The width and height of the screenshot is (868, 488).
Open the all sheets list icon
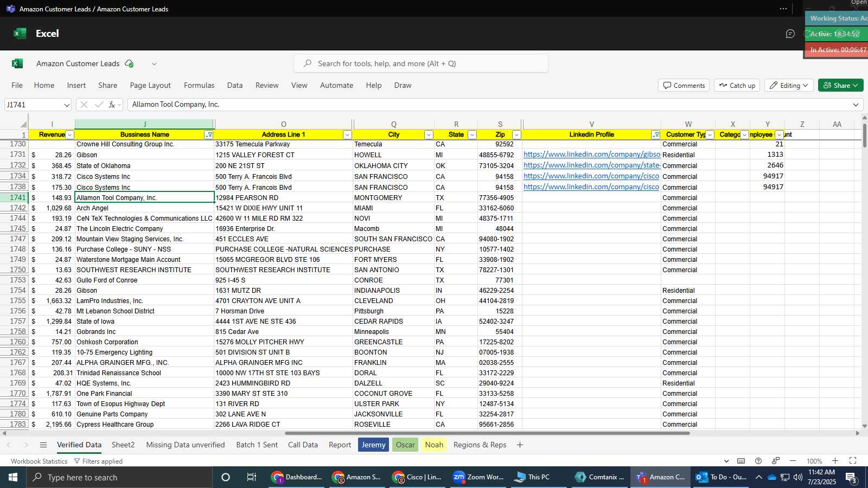(43, 445)
